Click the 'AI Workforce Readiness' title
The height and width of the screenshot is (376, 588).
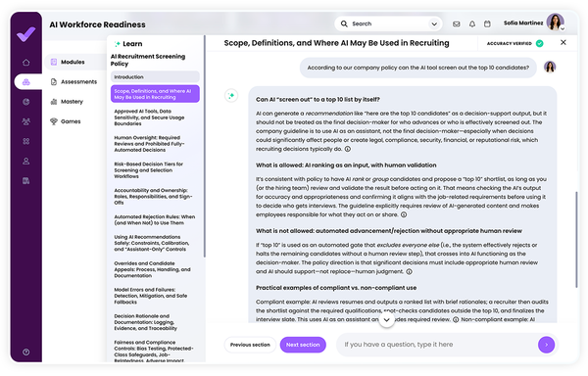pos(97,24)
